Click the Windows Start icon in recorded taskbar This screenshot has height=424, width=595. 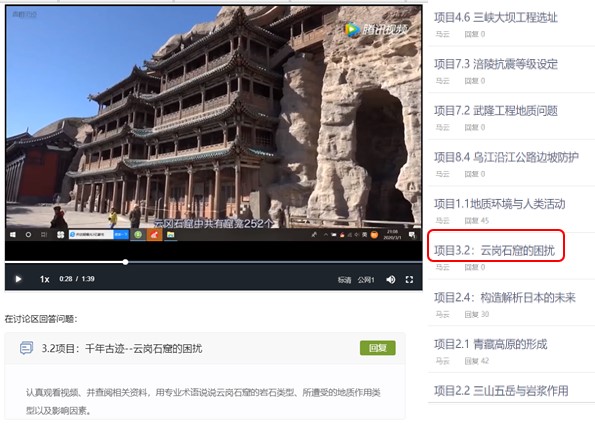(13, 235)
